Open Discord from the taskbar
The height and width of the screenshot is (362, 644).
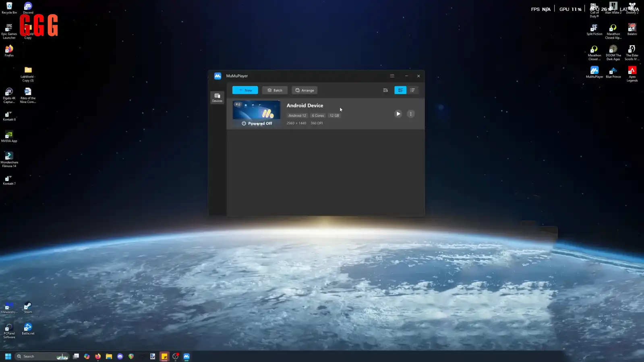(120, 356)
